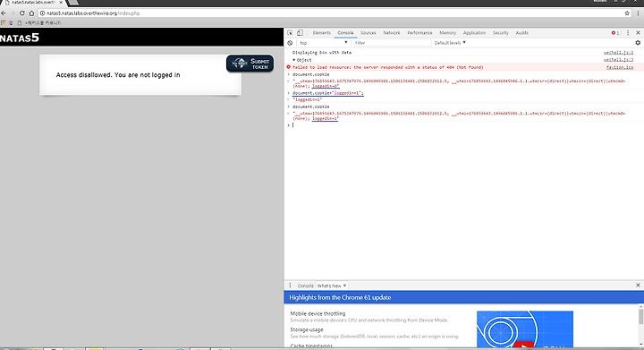Image resolution: width=644 pixels, height=350 pixels.
Task: Click the console Filter field
Action: pyautogui.click(x=392, y=43)
